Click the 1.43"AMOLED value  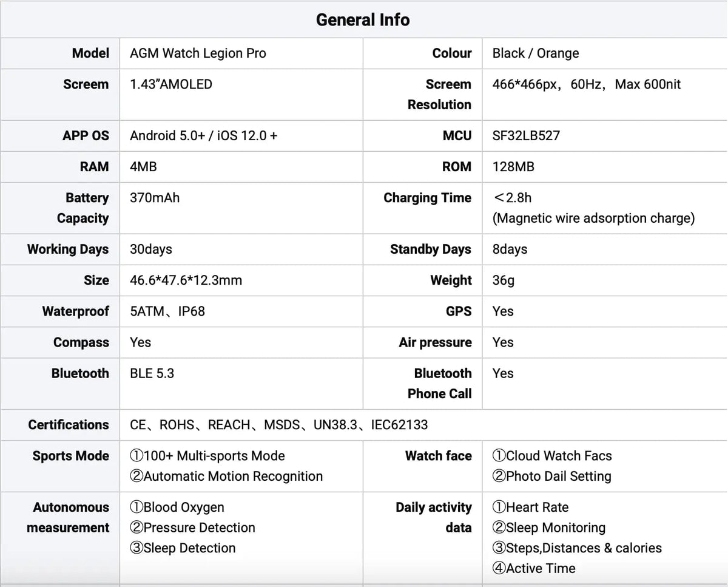(x=171, y=84)
